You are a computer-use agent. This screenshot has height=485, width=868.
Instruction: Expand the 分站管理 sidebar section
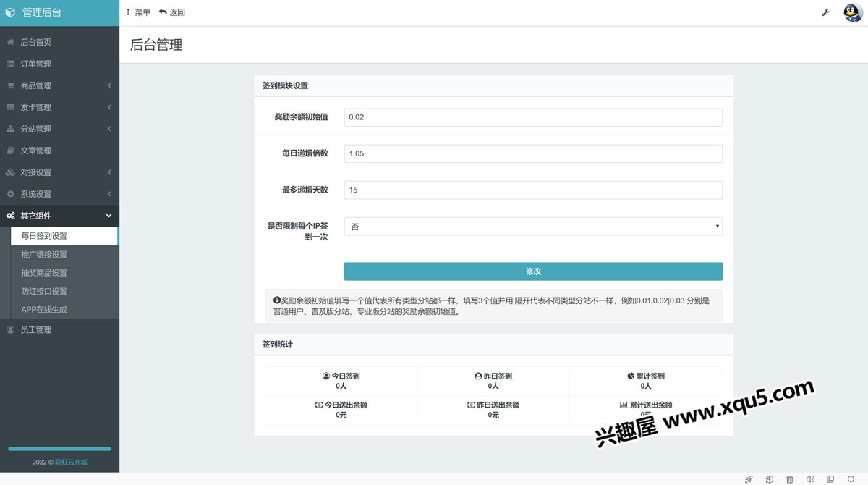click(59, 129)
